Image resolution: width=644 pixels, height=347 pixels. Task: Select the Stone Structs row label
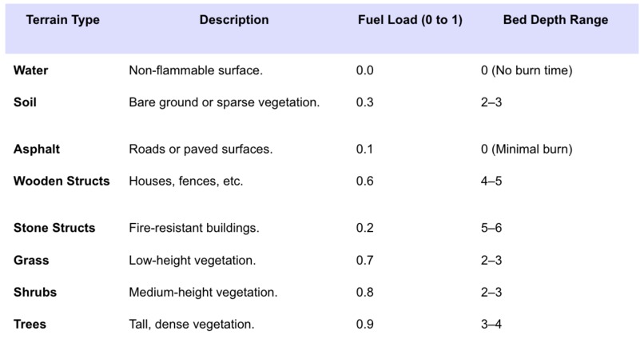[54, 228]
